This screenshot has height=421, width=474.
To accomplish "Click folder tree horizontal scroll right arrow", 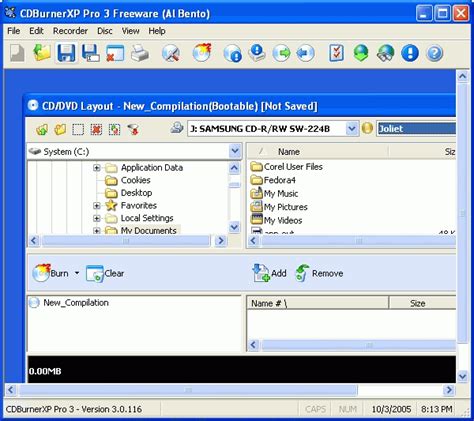I will pos(220,241).
